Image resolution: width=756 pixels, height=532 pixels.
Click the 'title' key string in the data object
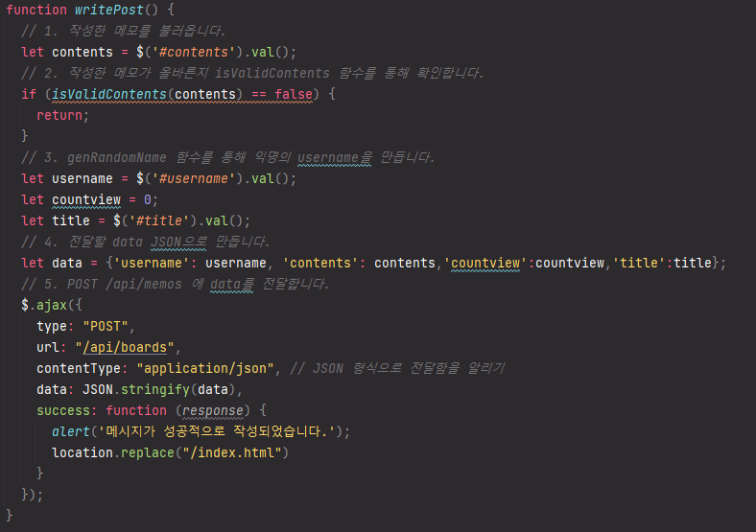[x=639, y=263]
